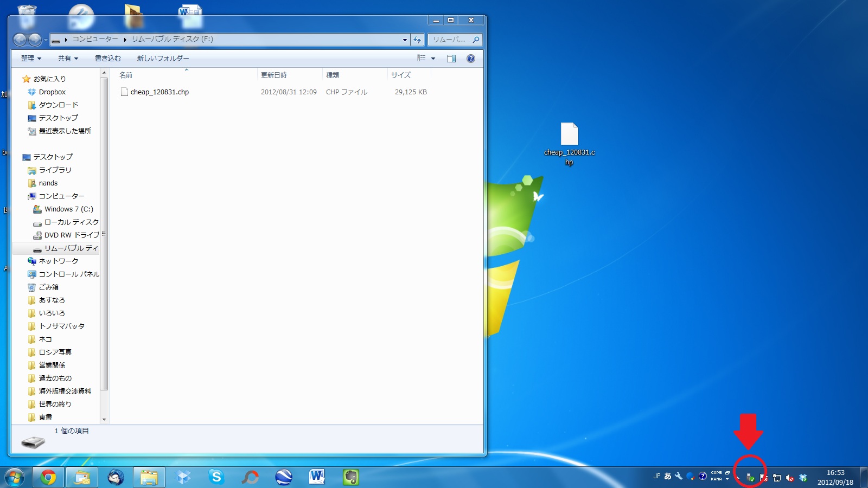The width and height of the screenshot is (868, 488).
Task: Open Thunderbird mail from the taskbar
Action: pos(116,477)
